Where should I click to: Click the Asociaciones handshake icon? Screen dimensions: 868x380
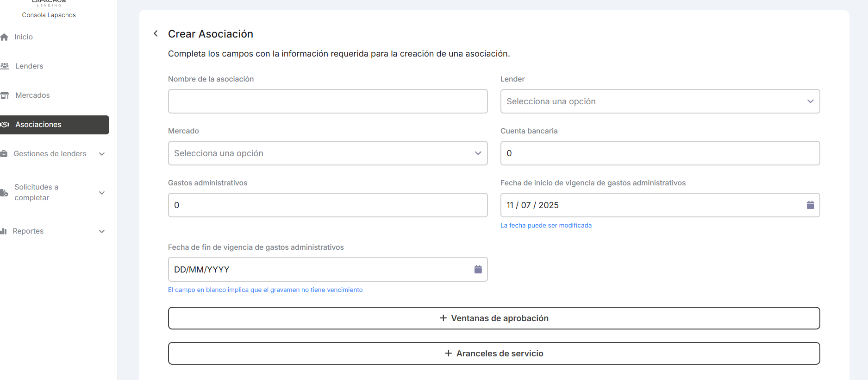tap(5, 125)
